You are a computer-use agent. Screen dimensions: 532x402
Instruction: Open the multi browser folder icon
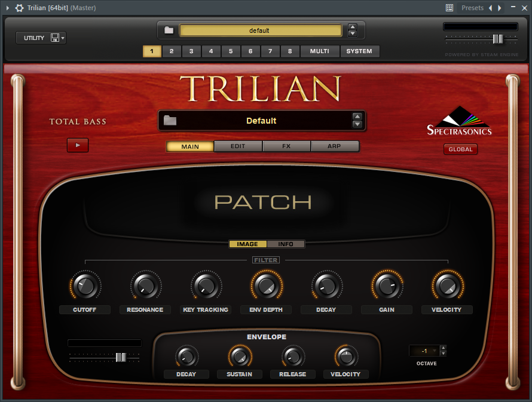(169, 30)
